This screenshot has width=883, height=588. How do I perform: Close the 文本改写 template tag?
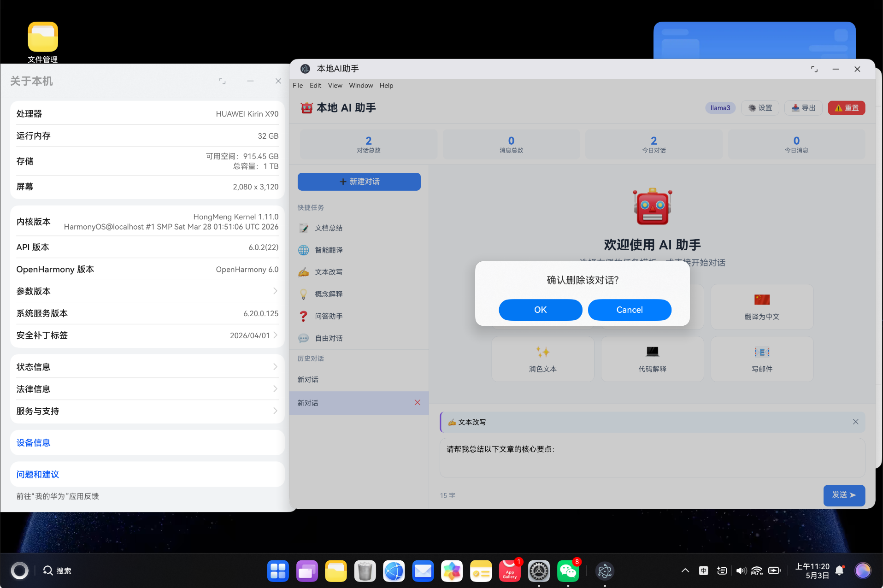click(x=855, y=422)
